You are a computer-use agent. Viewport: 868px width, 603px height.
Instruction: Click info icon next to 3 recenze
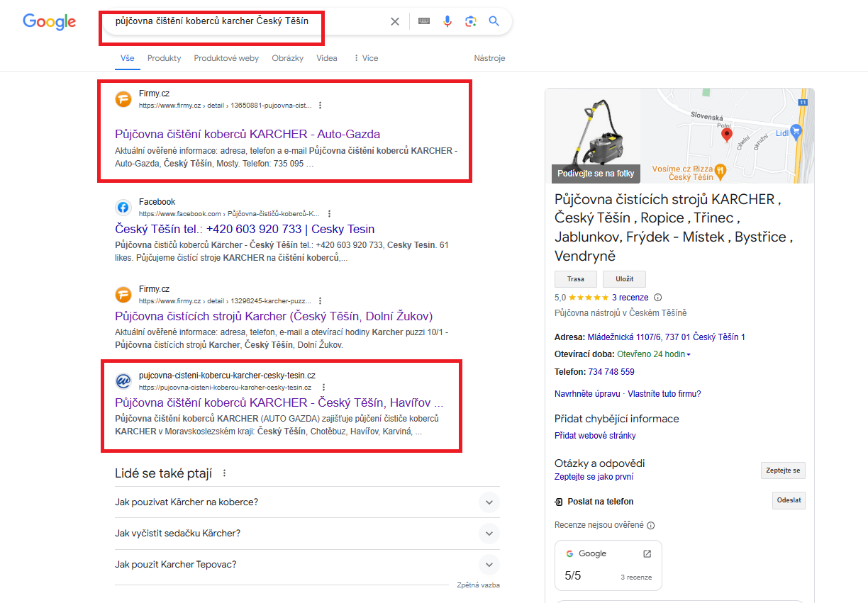[657, 298]
